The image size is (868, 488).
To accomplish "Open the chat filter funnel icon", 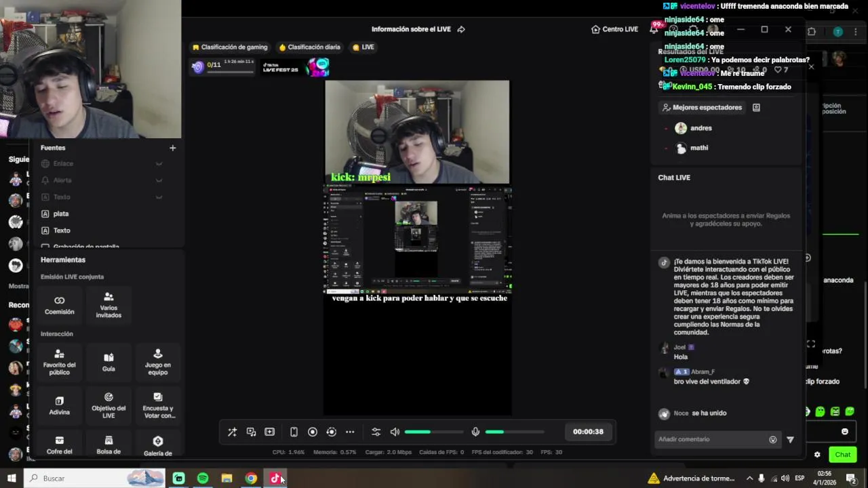I will [x=790, y=439].
